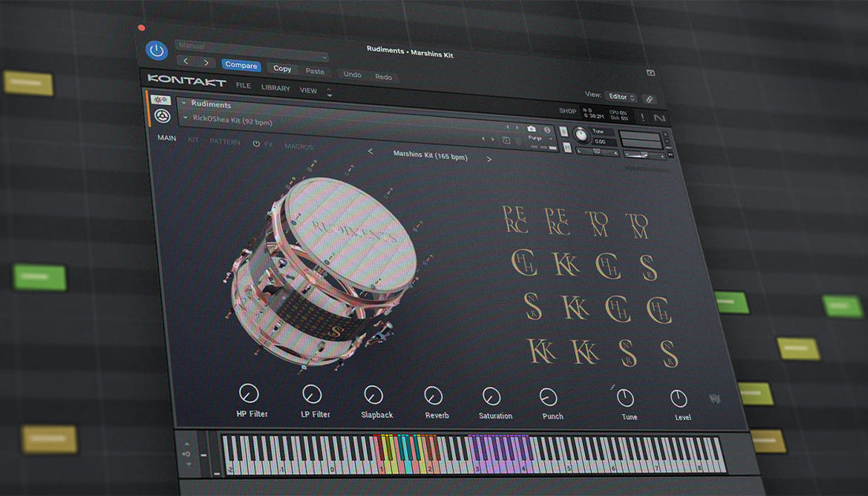Shift the keyboard octave up

click(x=186, y=444)
